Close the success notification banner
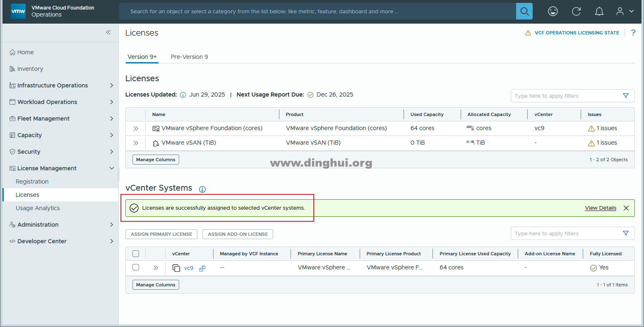The image size is (644, 327). click(626, 208)
